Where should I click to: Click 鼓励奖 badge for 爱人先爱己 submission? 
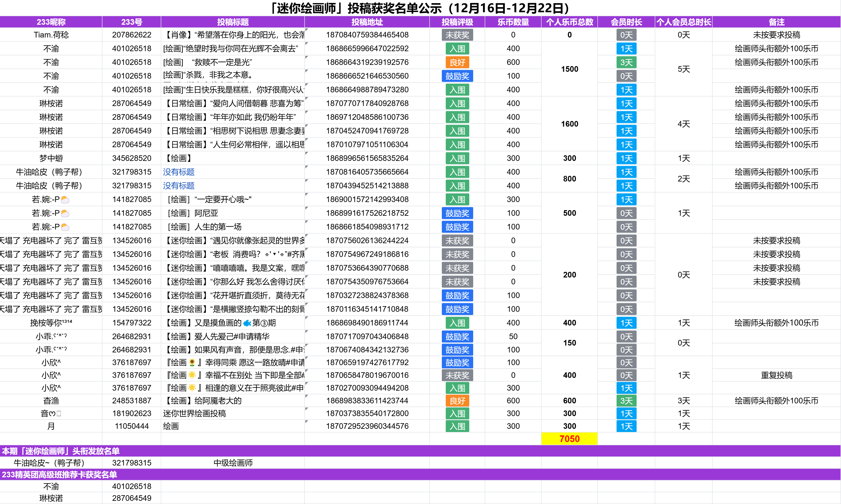point(457,336)
